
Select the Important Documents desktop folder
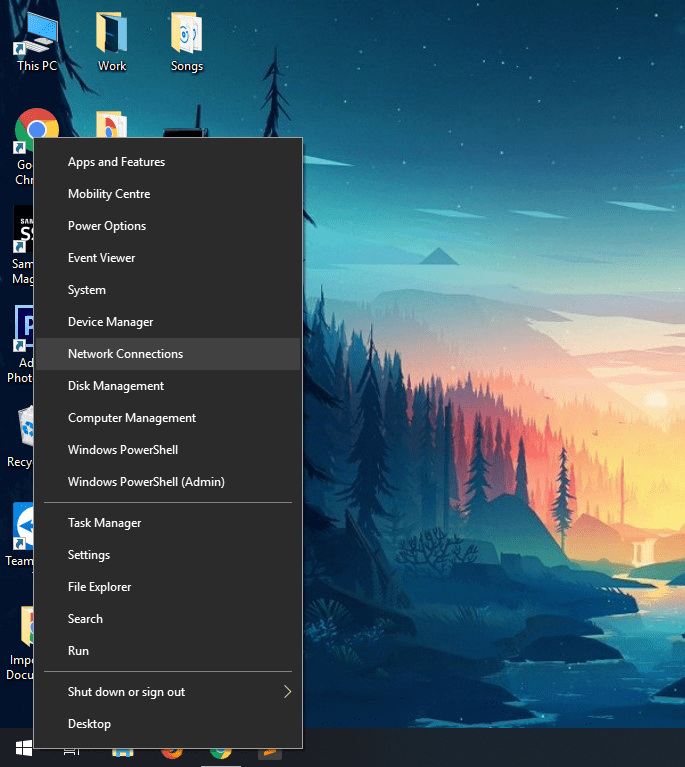pyautogui.click(x=21, y=643)
